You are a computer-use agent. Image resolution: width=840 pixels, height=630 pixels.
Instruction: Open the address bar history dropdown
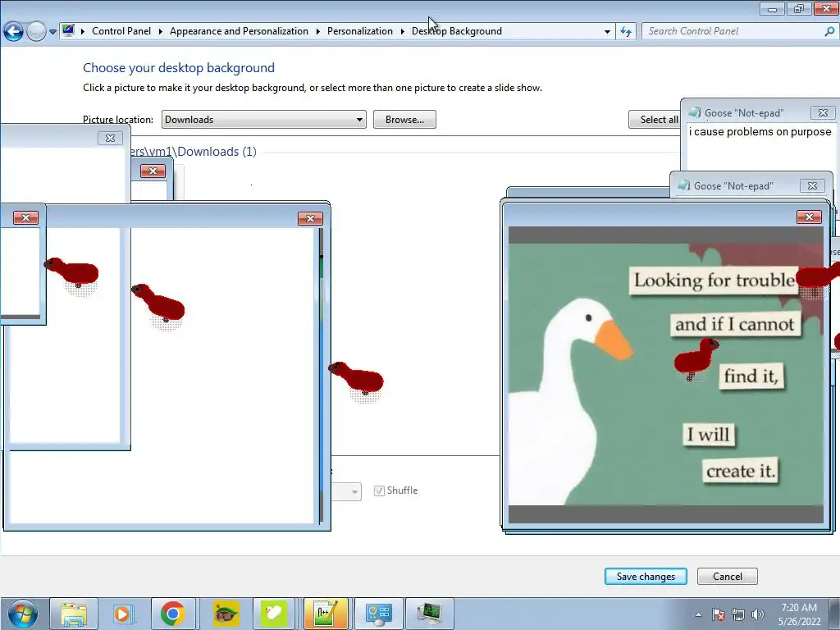click(607, 32)
